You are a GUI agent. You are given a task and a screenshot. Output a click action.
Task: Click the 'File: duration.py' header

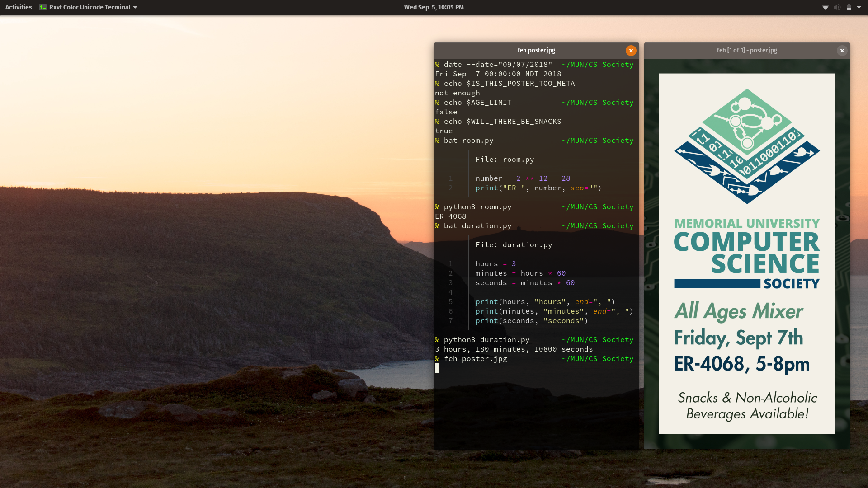coord(514,245)
